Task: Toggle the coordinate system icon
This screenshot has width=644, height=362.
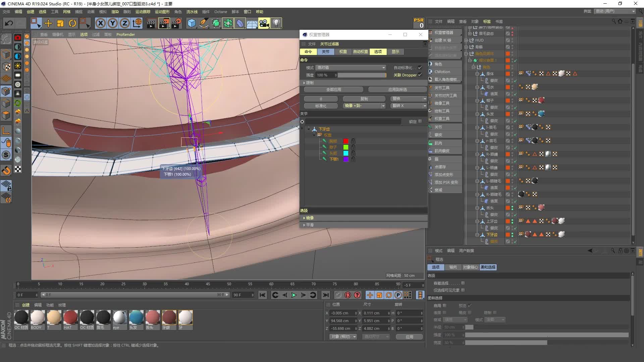Action: point(137,23)
